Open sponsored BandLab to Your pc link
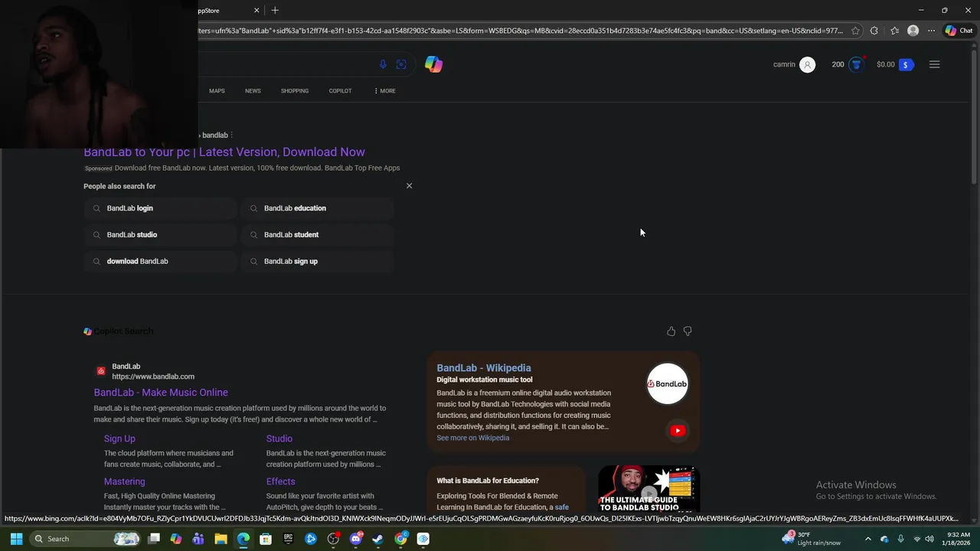This screenshot has width=980, height=551. coord(224,152)
